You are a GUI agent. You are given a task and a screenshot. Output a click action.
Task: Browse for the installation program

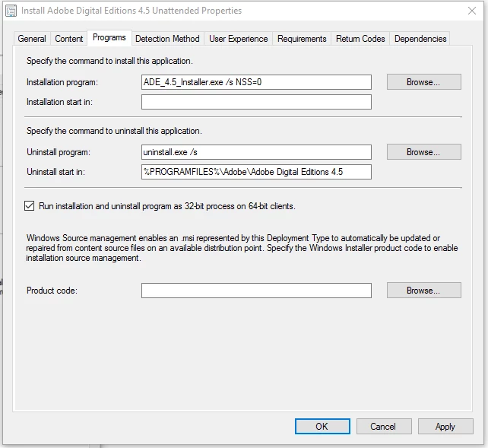pos(424,82)
